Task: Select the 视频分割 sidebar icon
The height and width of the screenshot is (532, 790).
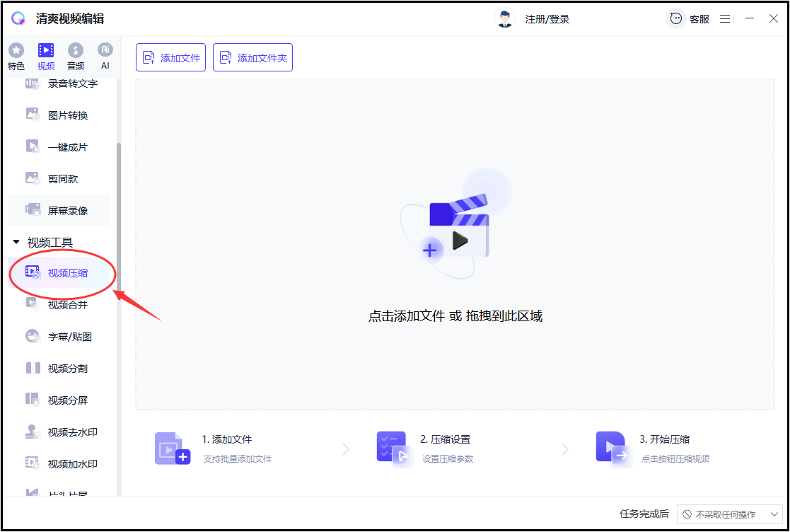Action: [33, 369]
